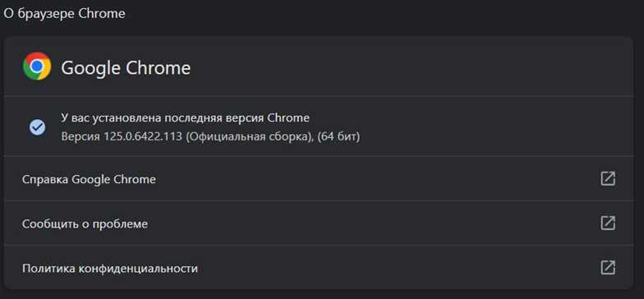This screenshot has width=644, height=299.
Task: Click the version number 125.0.6422.113
Action: click(x=142, y=136)
